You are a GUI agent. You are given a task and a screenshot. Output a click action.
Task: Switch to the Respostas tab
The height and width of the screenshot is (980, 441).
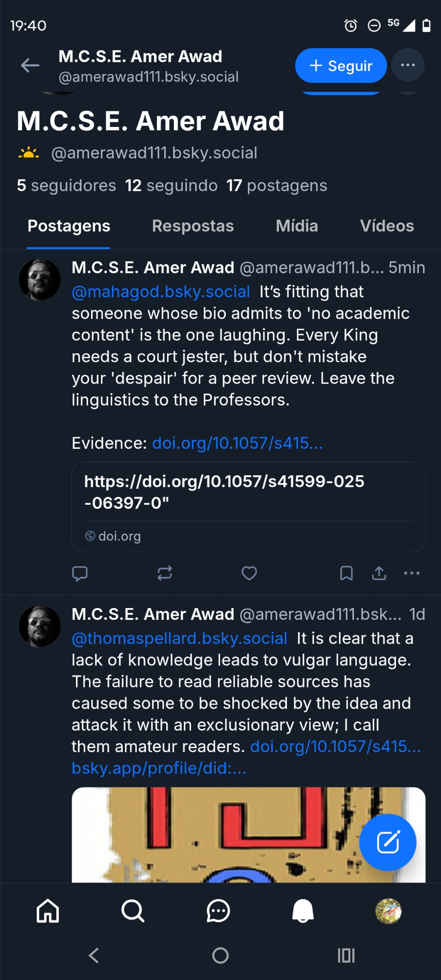click(193, 226)
